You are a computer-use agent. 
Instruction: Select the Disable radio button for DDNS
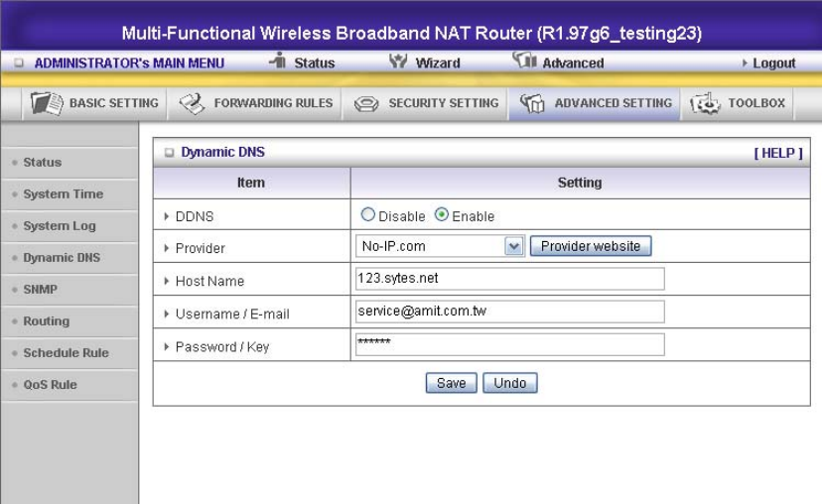368,216
